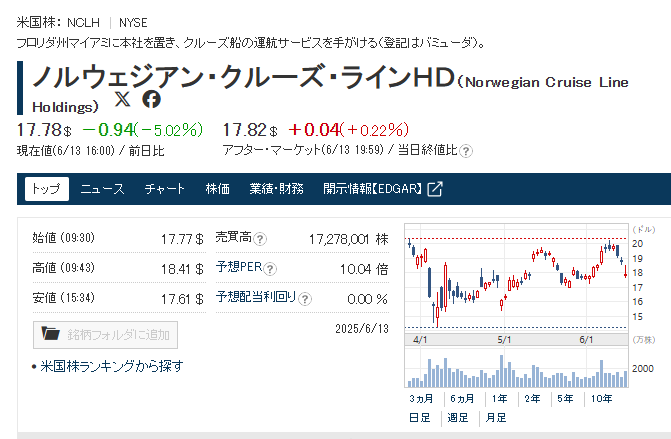
Task: Click the volume value 17,278,001 株
Action: pyautogui.click(x=349, y=239)
